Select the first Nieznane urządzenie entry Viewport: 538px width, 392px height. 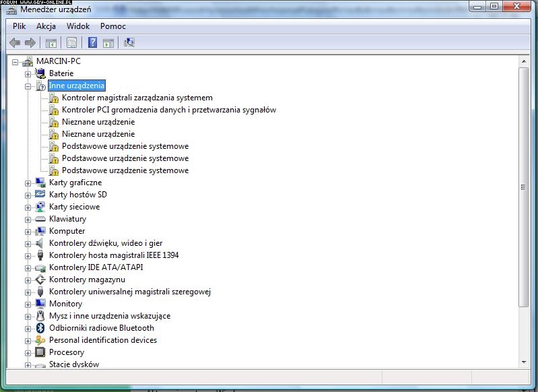[98, 122]
